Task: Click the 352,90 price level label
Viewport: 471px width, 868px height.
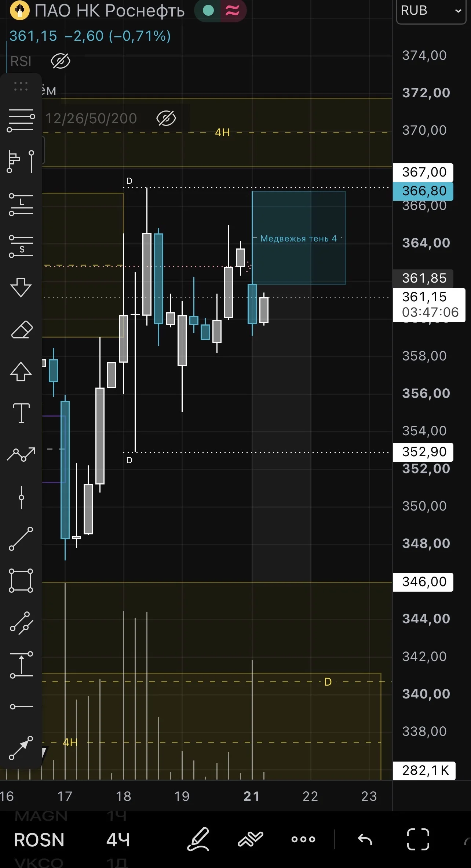Action: pos(423,452)
